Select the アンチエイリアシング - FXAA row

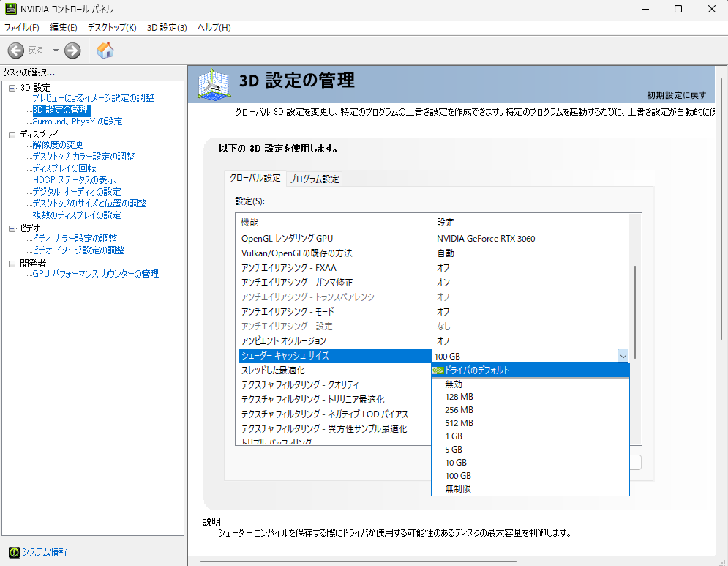434,268
